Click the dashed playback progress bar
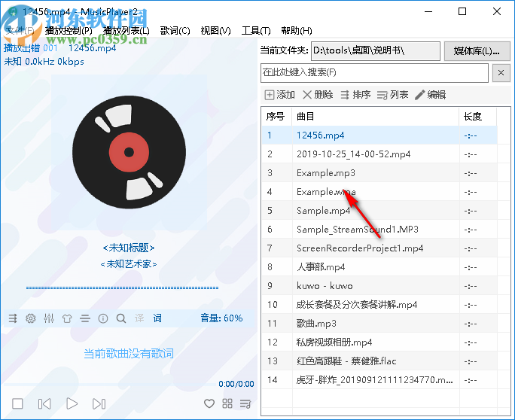The image size is (515, 420). point(122,288)
